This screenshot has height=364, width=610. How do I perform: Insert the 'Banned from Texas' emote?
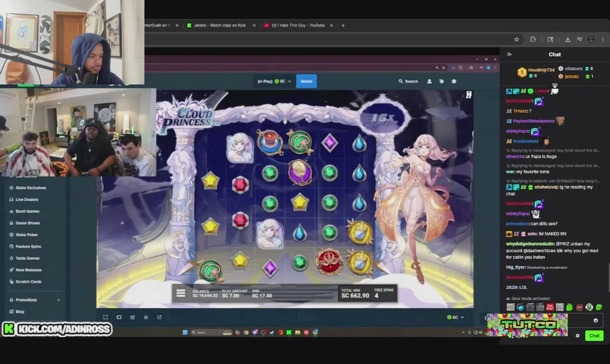(x=559, y=307)
